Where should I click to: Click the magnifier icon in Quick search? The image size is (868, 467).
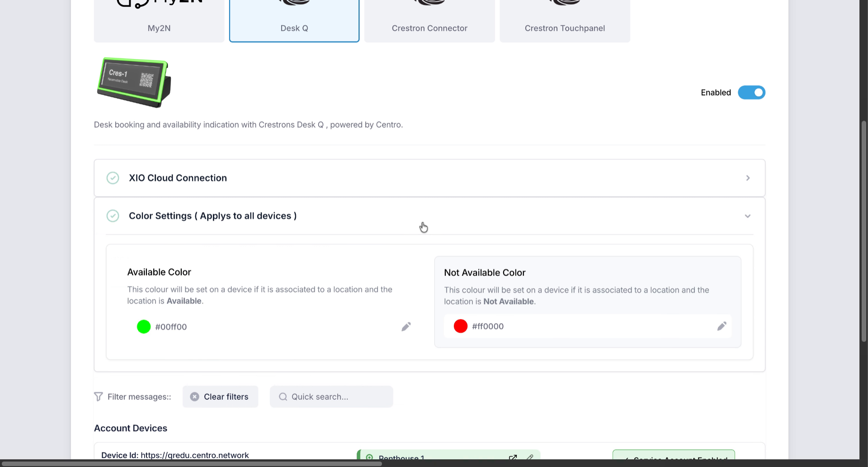pos(283,397)
